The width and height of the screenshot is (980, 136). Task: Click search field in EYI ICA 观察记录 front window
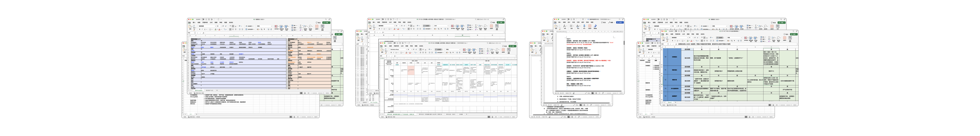(x=500, y=43)
